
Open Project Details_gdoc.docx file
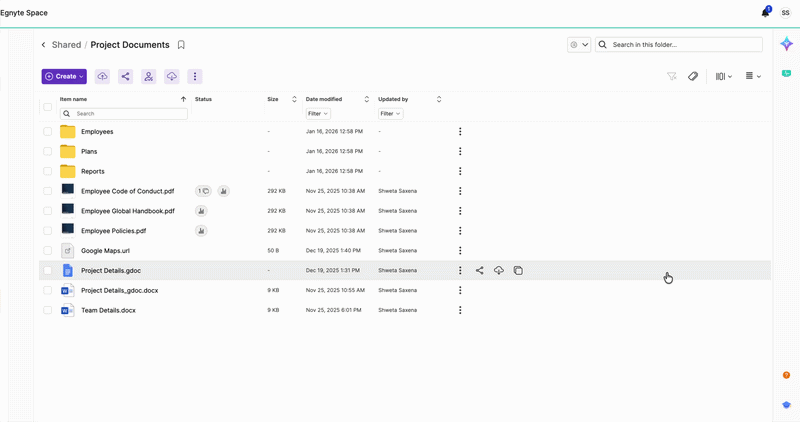pos(119,290)
